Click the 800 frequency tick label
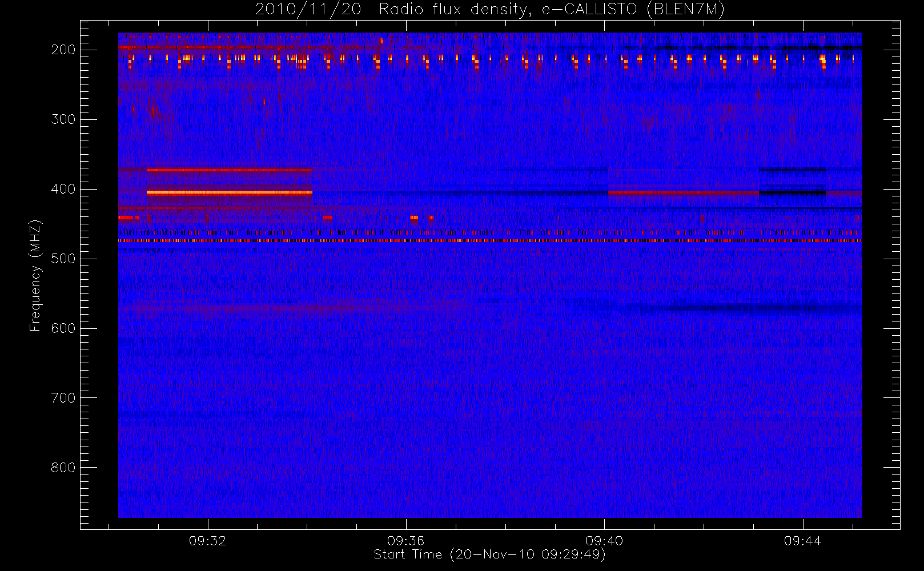The height and width of the screenshot is (571, 924). pyautogui.click(x=63, y=468)
